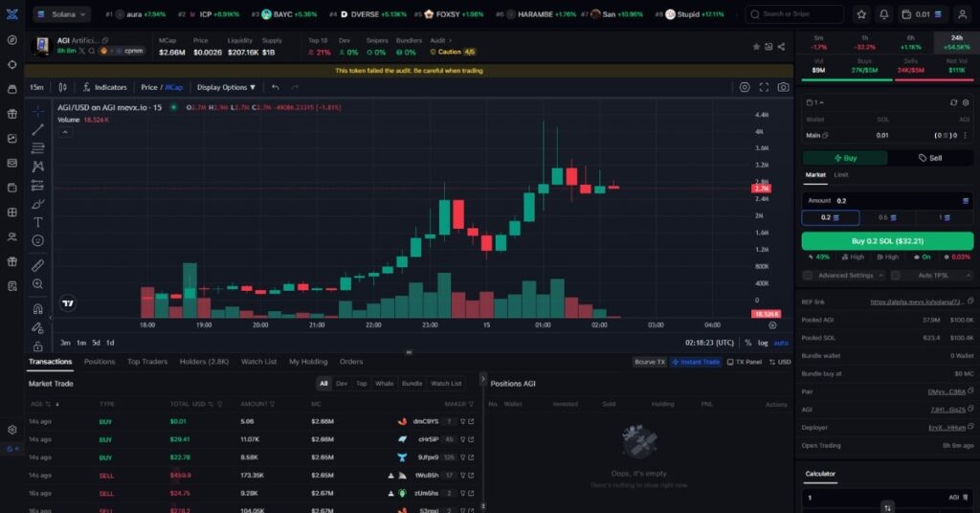Share the AGI token page
Screen dimensions: 980x513
point(781,47)
